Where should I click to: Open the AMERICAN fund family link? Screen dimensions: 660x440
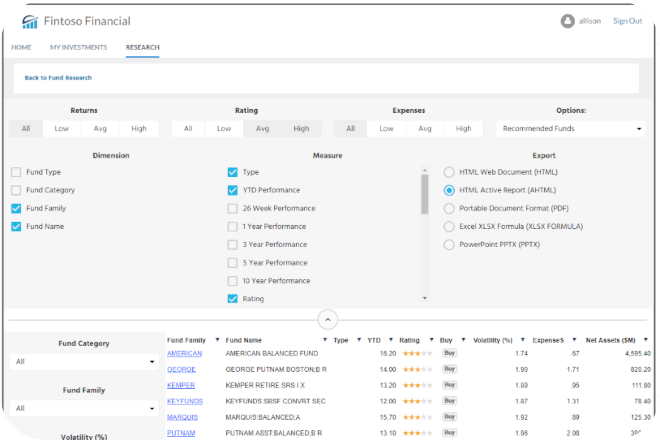click(184, 354)
